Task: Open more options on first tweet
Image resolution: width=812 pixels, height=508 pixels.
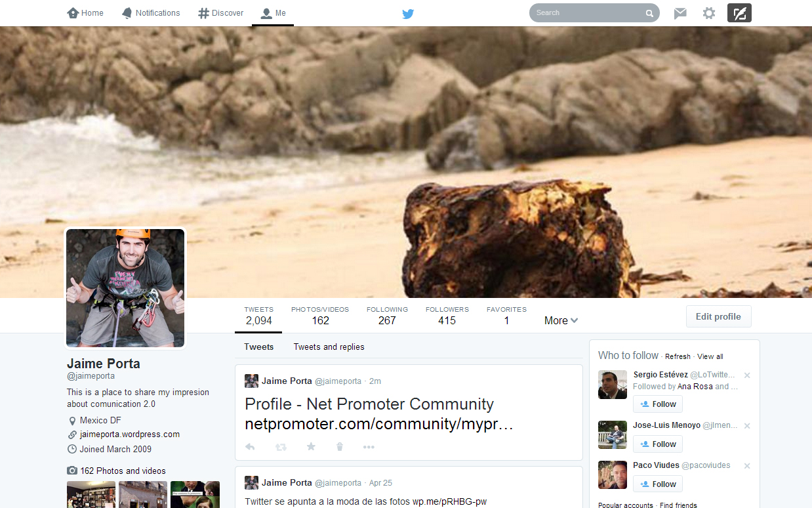Action: pos(369,447)
